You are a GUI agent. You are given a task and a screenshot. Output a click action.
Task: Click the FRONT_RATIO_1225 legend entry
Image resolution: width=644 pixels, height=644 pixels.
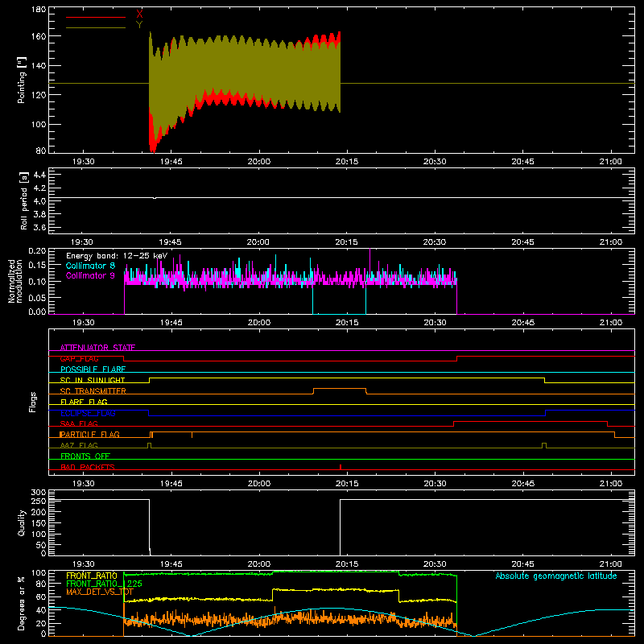pyautogui.click(x=105, y=584)
